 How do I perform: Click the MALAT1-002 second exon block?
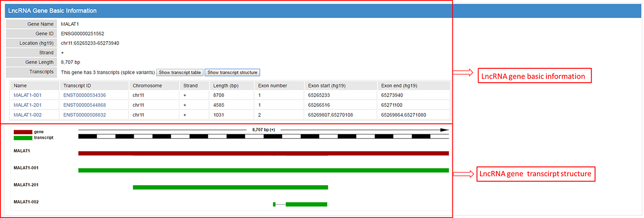tap(306, 204)
